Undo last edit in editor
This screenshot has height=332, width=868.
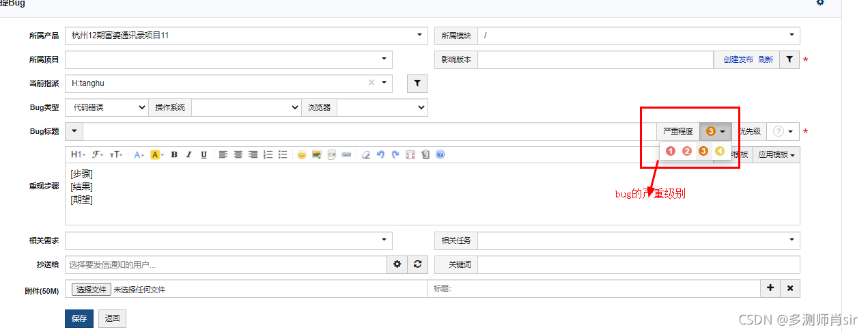(x=381, y=154)
